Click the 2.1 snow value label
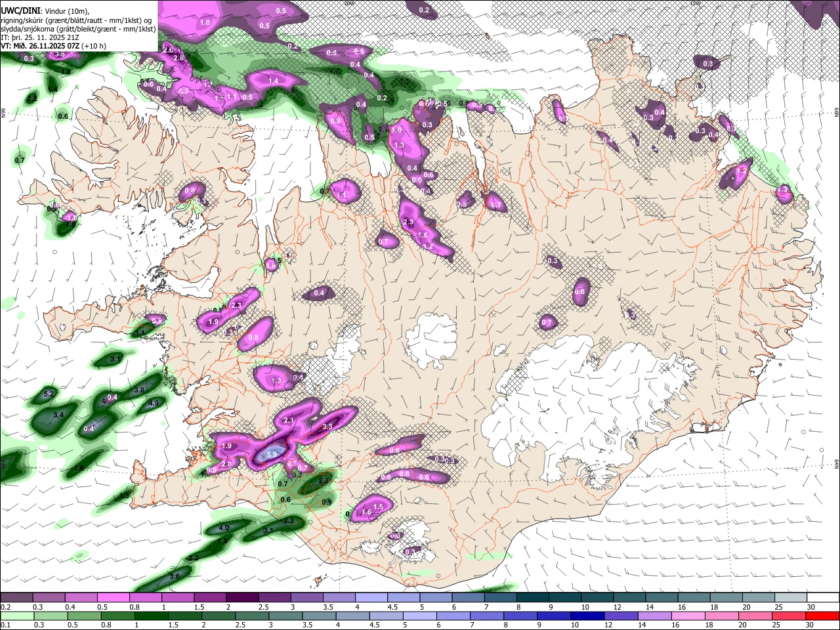Image resolution: width=840 pixels, height=630 pixels. (288, 420)
